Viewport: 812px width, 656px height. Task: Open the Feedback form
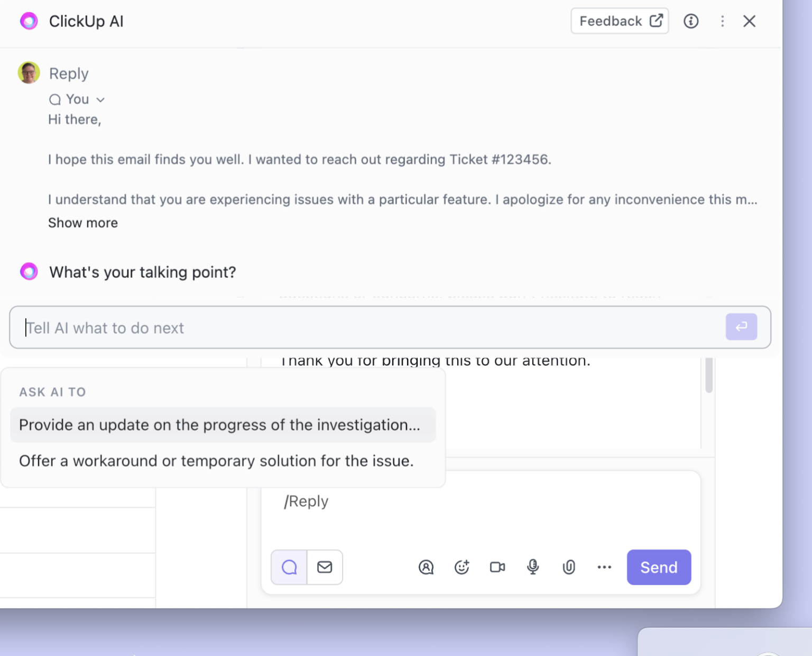[619, 21]
